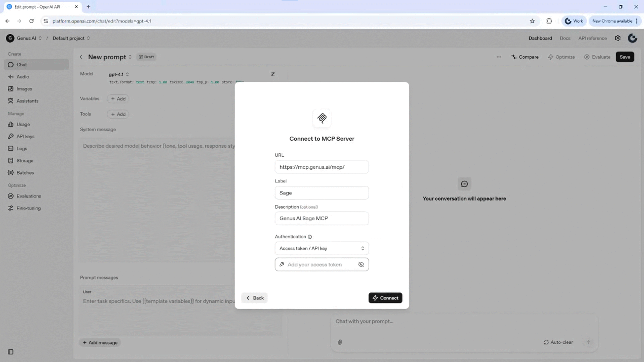The height and width of the screenshot is (362, 644).
Task: Open the Chat section in sidebar
Action: click(36, 65)
